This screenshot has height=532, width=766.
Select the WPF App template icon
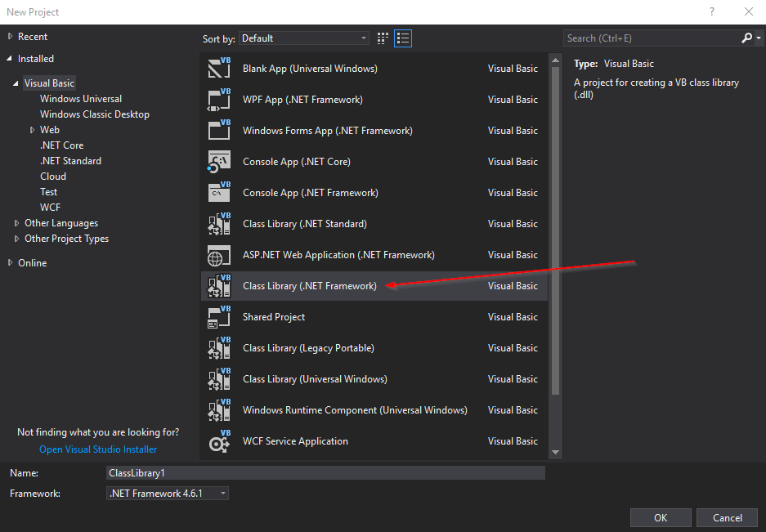pos(219,100)
